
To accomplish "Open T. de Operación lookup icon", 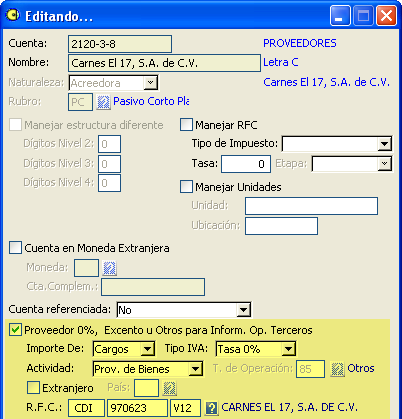I will coord(337,369).
